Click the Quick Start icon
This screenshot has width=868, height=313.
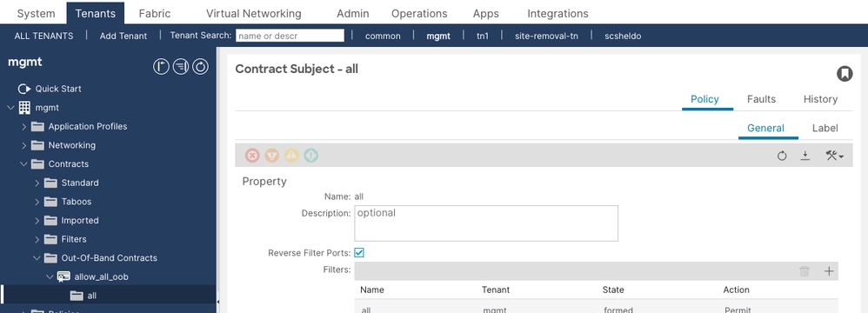coord(23,89)
